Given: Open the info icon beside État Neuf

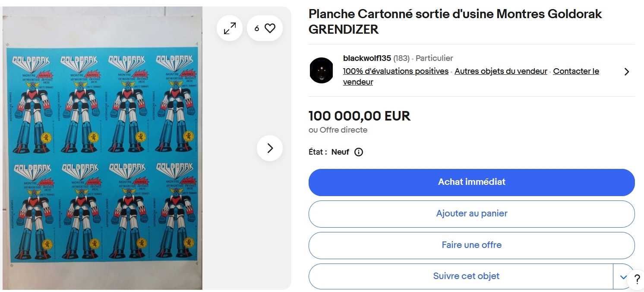Looking at the screenshot, I should point(358,152).
